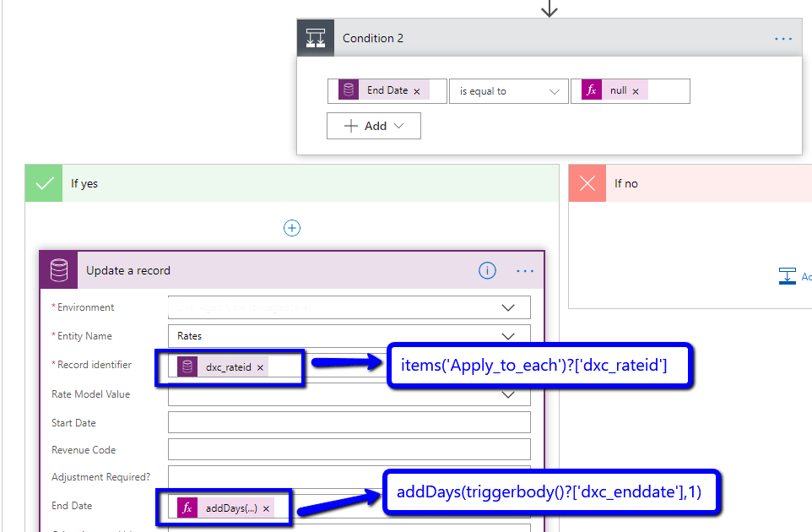Click the red If no X icon
The image size is (812, 532).
587,183
